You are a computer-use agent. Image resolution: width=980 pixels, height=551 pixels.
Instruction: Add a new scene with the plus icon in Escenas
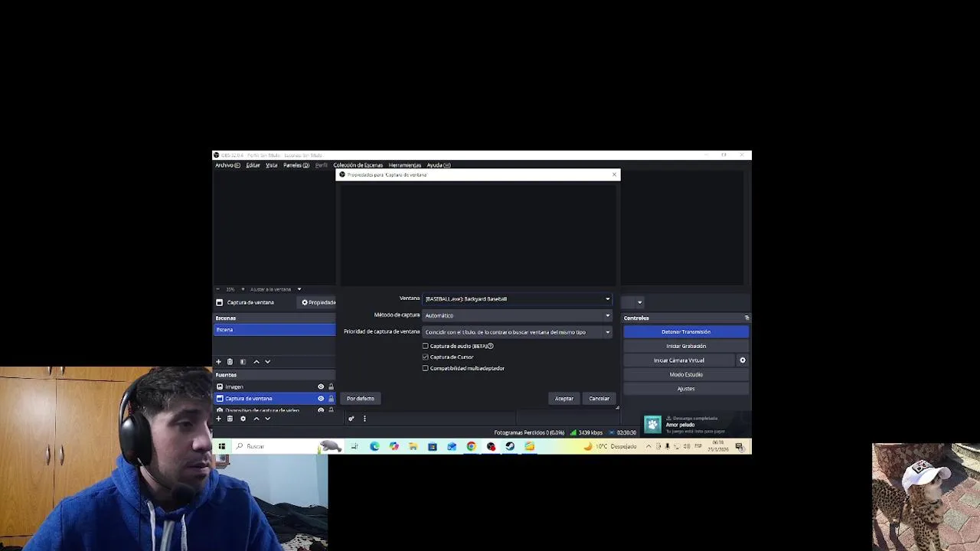pos(218,361)
